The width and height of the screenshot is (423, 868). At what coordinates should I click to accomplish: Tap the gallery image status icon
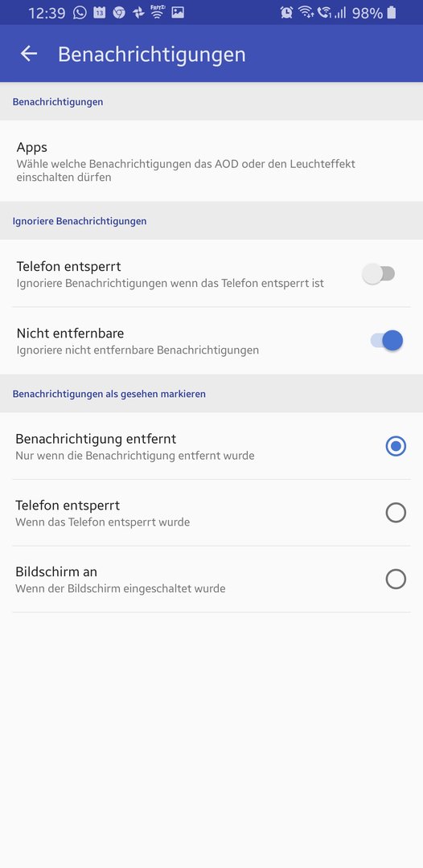coord(178,12)
